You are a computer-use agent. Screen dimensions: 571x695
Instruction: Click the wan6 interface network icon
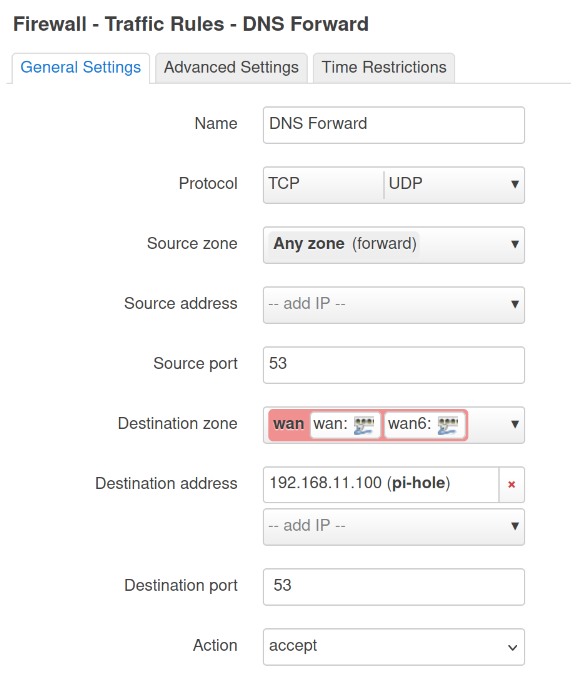pos(448,425)
